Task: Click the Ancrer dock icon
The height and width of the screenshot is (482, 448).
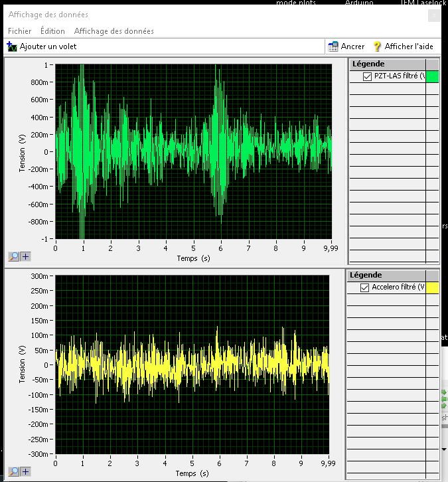Action: (x=334, y=46)
